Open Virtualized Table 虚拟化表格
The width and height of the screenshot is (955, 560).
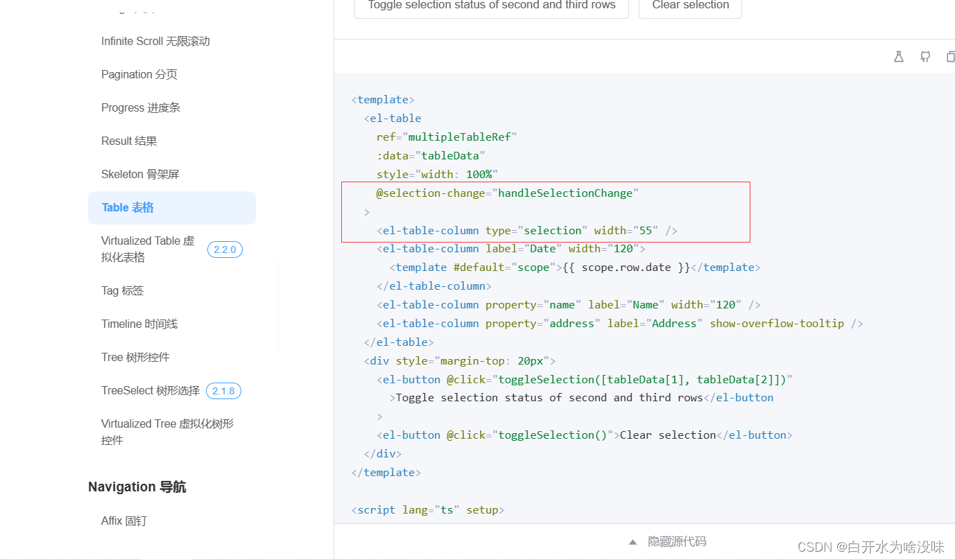pyautogui.click(x=148, y=248)
